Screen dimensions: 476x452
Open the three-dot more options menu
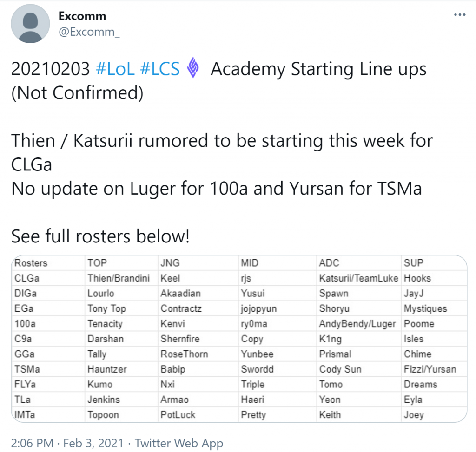click(x=460, y=14)
